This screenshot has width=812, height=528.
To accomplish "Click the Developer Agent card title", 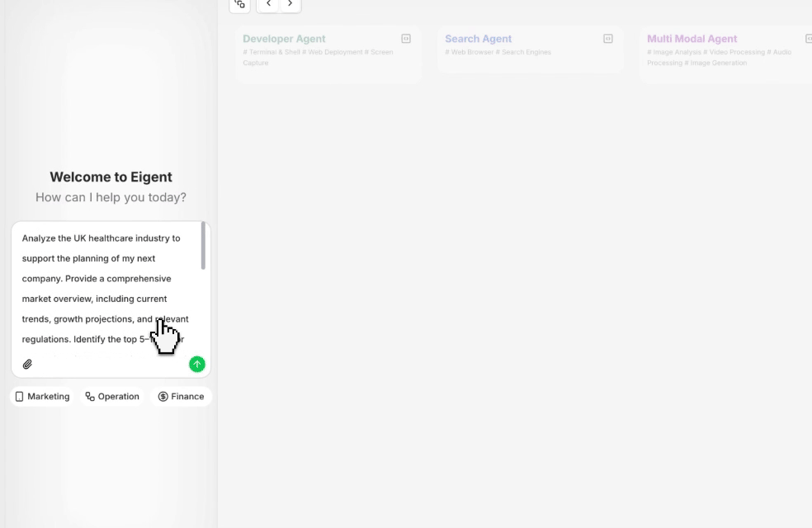I will click(285, 39).
